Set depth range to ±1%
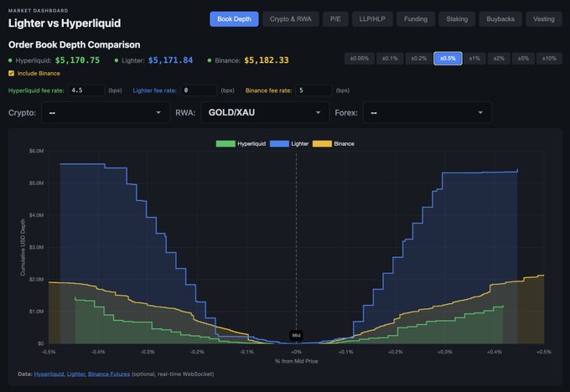Viewport: 570px width, 392px height. click(x=474, y=59)
